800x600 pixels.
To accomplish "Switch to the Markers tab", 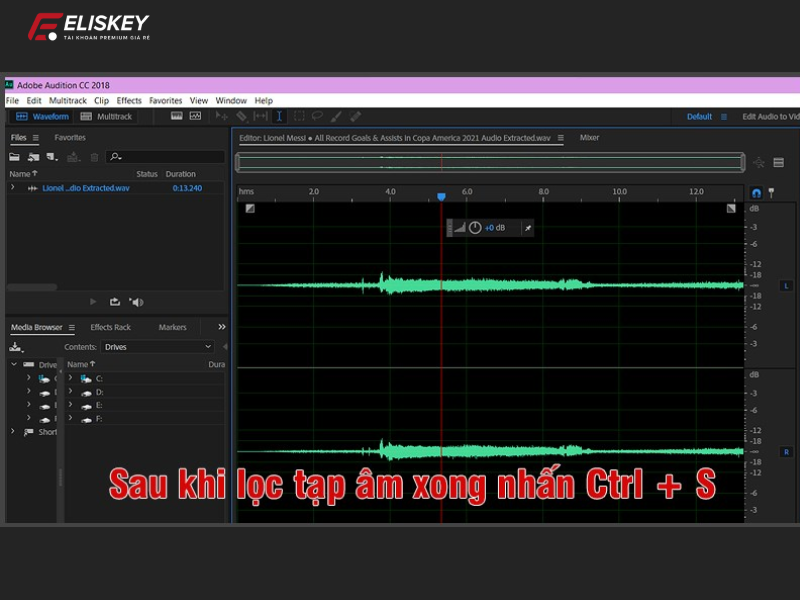I will pos(172,327).
